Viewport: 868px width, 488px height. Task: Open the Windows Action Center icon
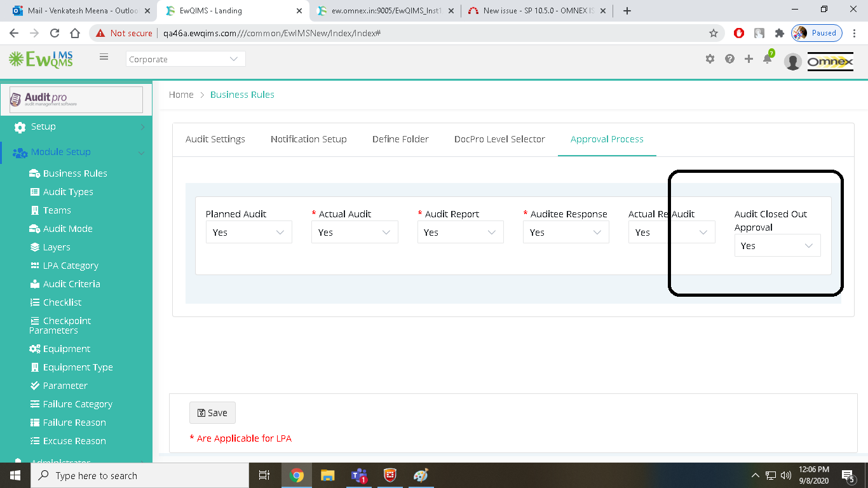click(848, 475)
